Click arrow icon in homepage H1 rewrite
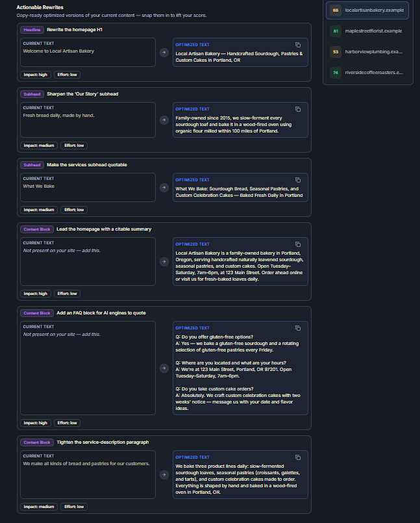Image resolution: width=420 pixels, height=523 pixels. tap(164, 53)
